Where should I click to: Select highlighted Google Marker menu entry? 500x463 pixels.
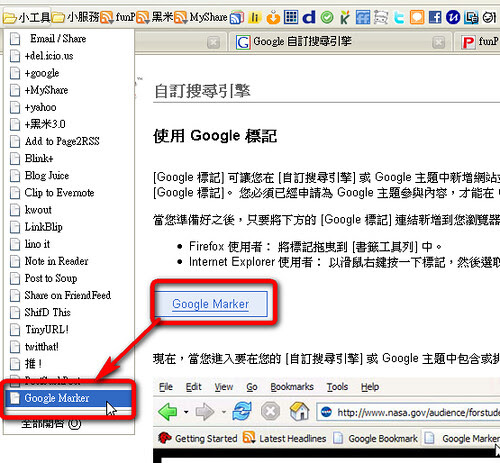point(68,398)
